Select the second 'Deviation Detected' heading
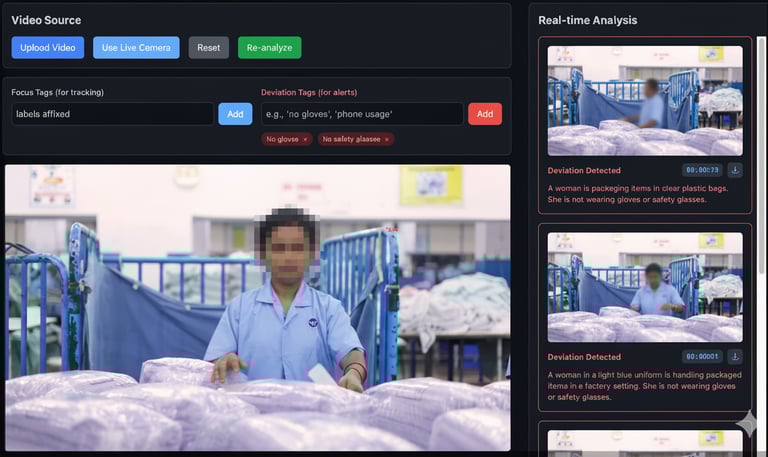 [x=584, y=357]
